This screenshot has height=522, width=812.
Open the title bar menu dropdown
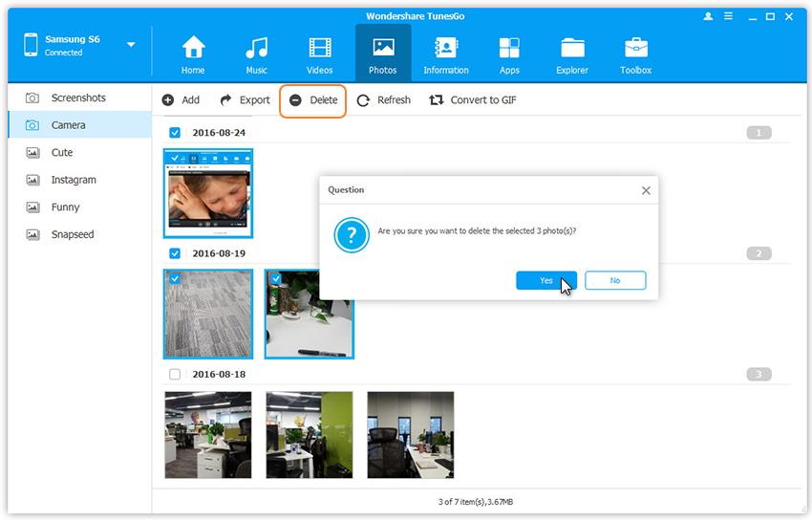click(x=727, y=16)
